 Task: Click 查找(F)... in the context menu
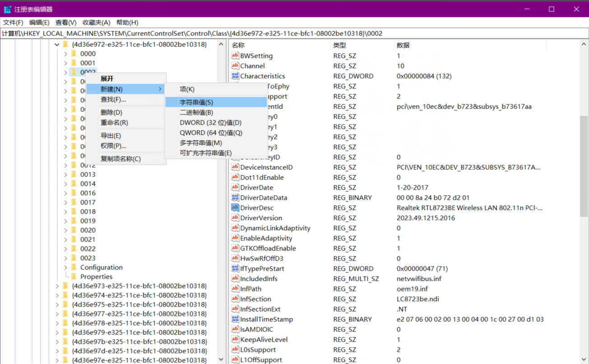click(126, 99)
